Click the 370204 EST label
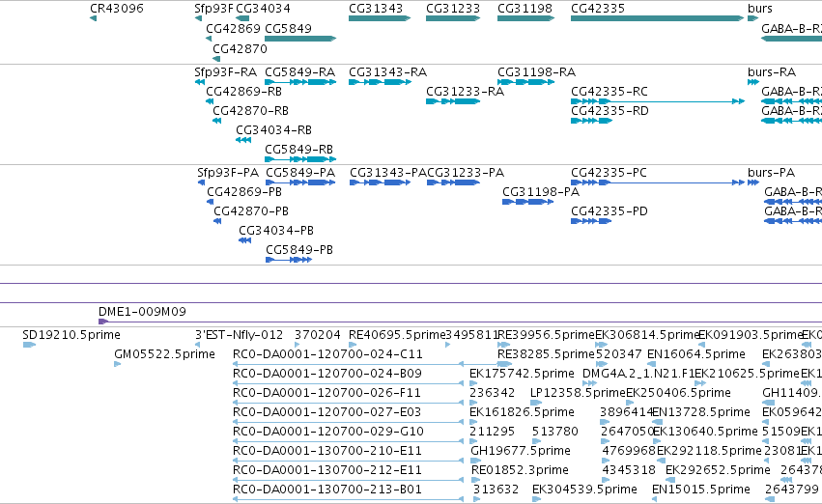 coord(317,335)
